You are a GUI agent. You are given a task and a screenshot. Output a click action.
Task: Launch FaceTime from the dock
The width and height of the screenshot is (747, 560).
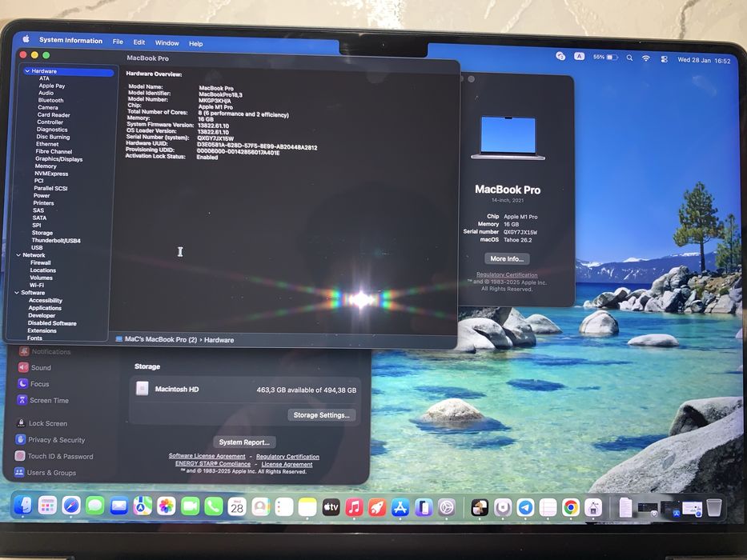point(190,506)
